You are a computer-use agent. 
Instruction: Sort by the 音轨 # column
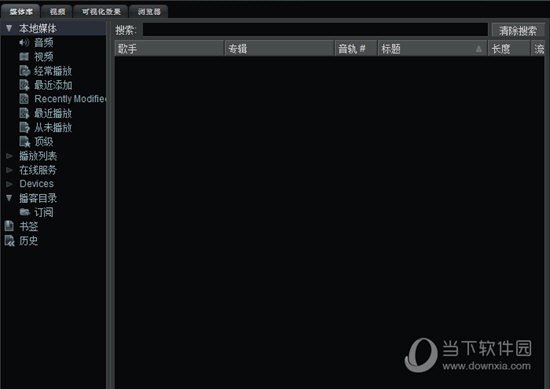pyautogui.click(x=356, y=48)
